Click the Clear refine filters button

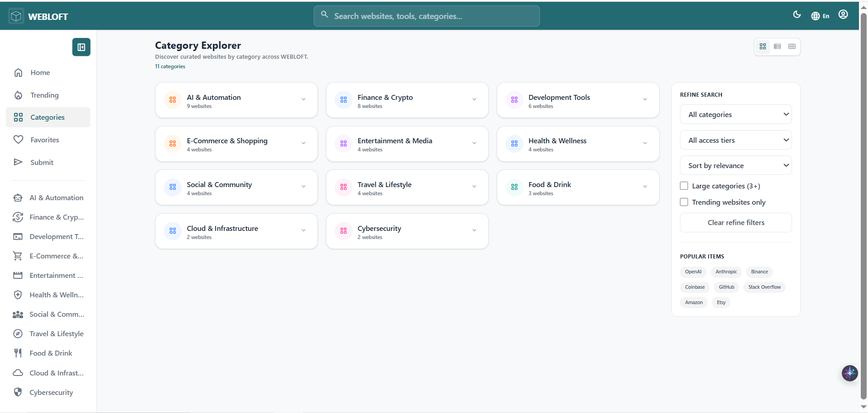tap(736, 222)
